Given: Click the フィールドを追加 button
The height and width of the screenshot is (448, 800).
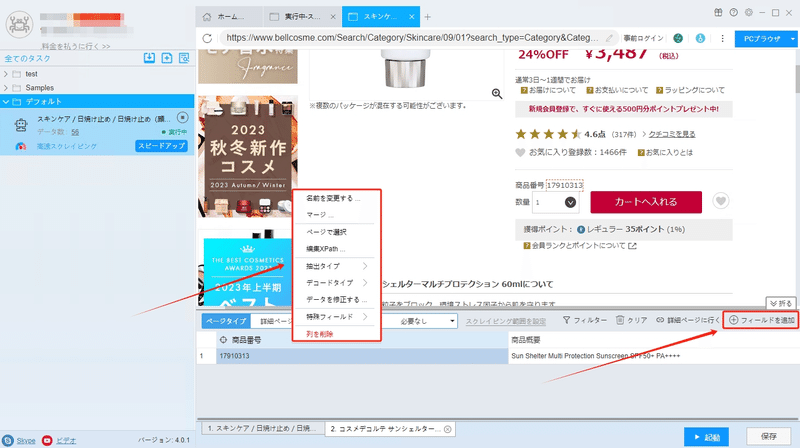Looking at the screenshot, I should [761, 320].
